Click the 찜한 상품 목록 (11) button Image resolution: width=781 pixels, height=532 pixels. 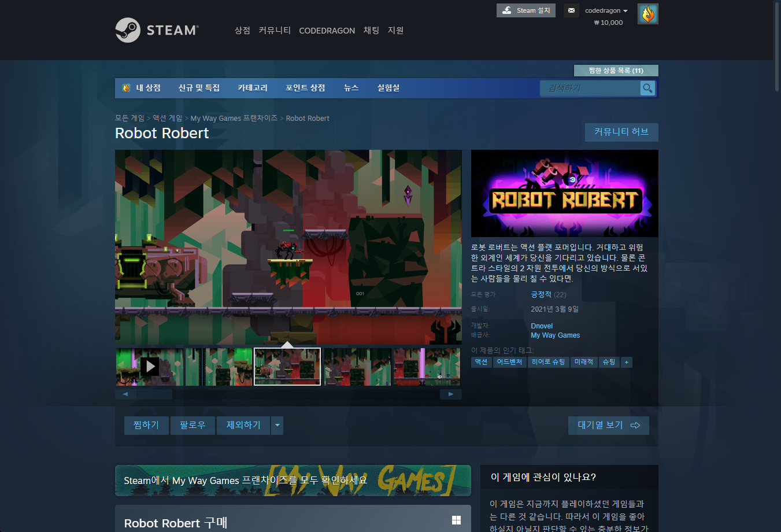[616, 71]
